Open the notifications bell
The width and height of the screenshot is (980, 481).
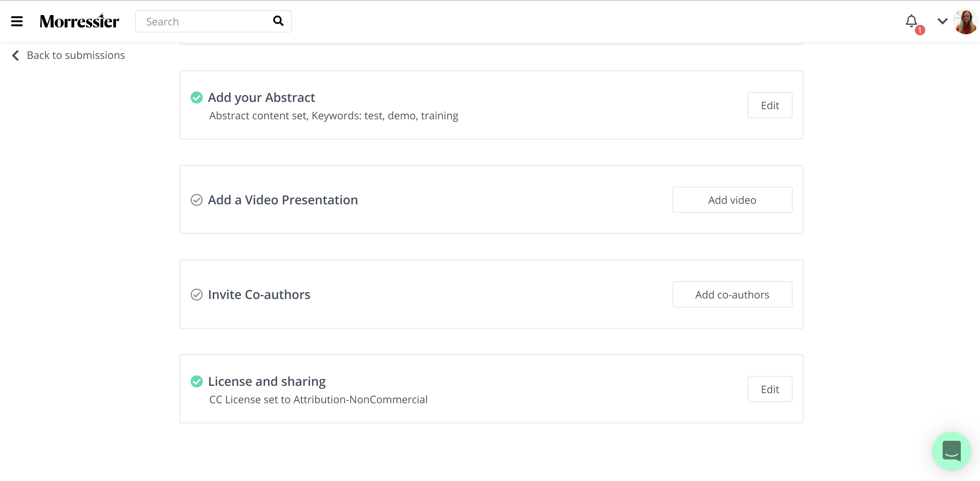912,21
